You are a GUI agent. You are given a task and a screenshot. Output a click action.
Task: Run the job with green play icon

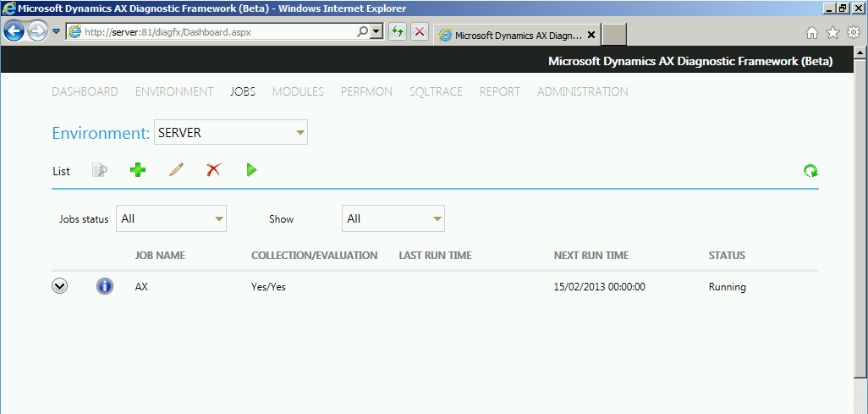click(x=252, y=170)
